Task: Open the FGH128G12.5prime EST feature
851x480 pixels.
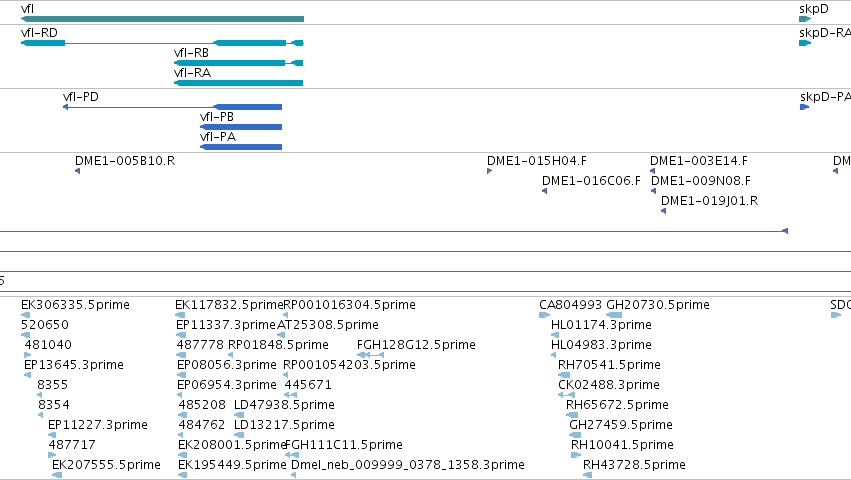Action: tap(371, 355)
